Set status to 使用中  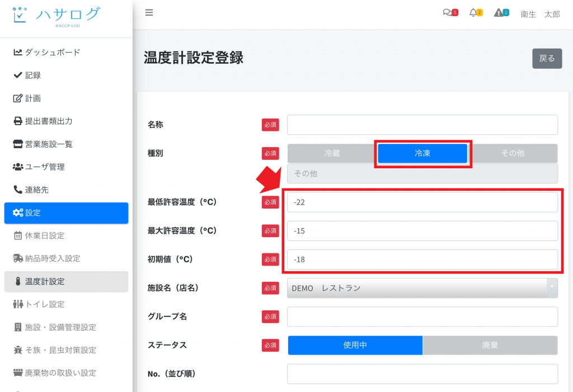[x=355, y=345]
